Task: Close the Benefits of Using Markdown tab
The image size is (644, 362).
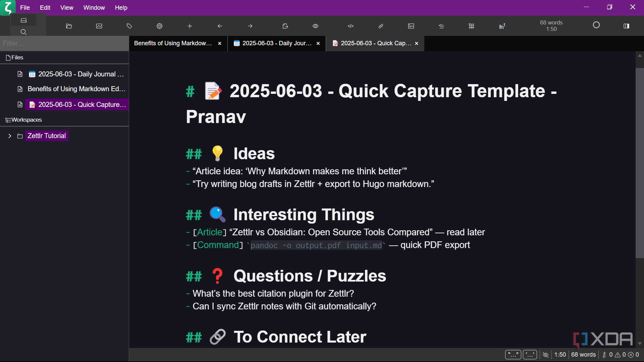Action: [220, 44]
